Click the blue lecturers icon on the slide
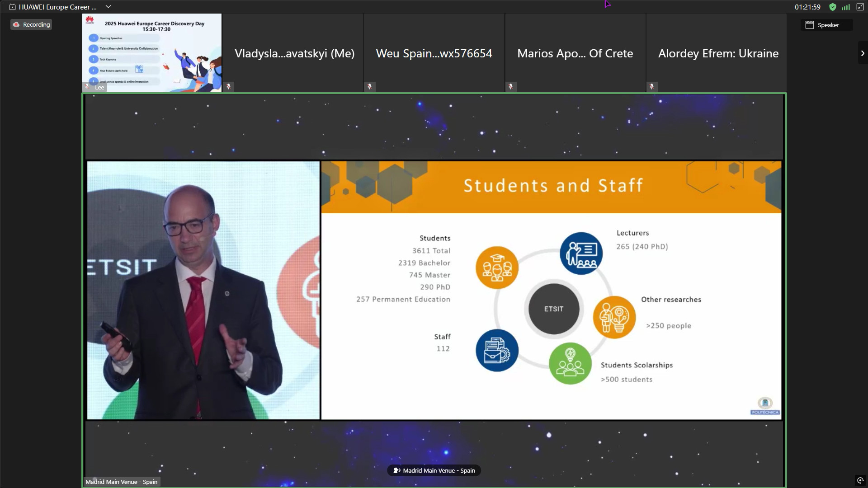 (x=581, y=253)
